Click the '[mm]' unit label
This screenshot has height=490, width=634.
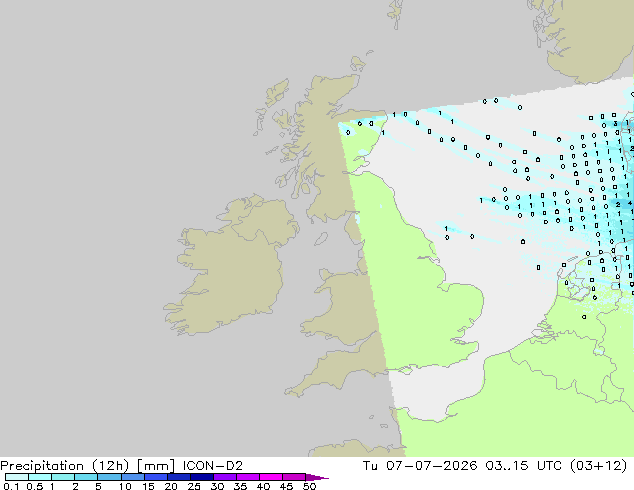click(156, 466)
